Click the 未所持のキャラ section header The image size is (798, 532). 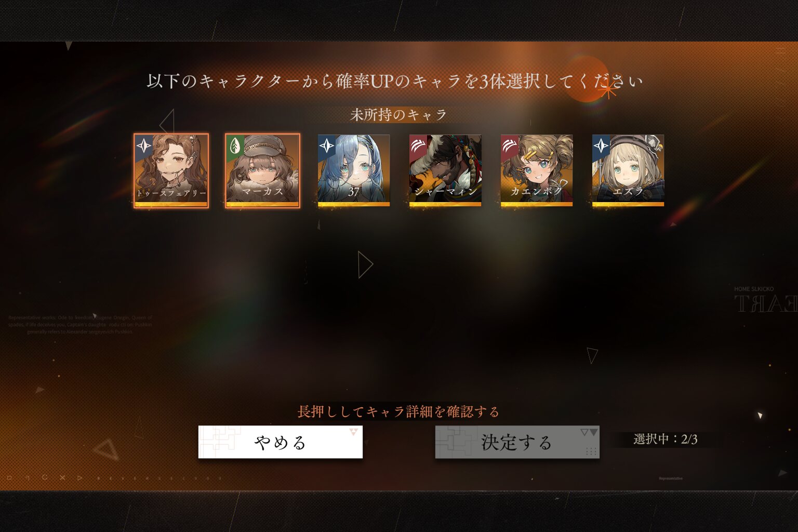(398, 115)
